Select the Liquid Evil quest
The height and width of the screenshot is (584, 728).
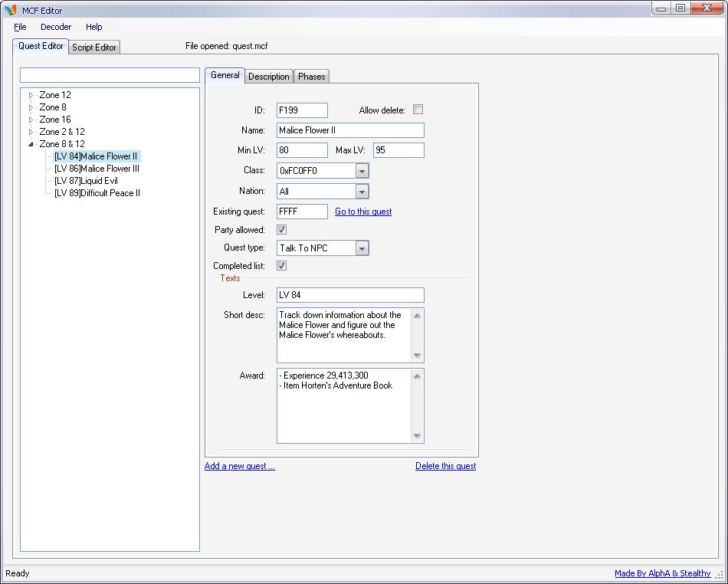pos(86,181)
